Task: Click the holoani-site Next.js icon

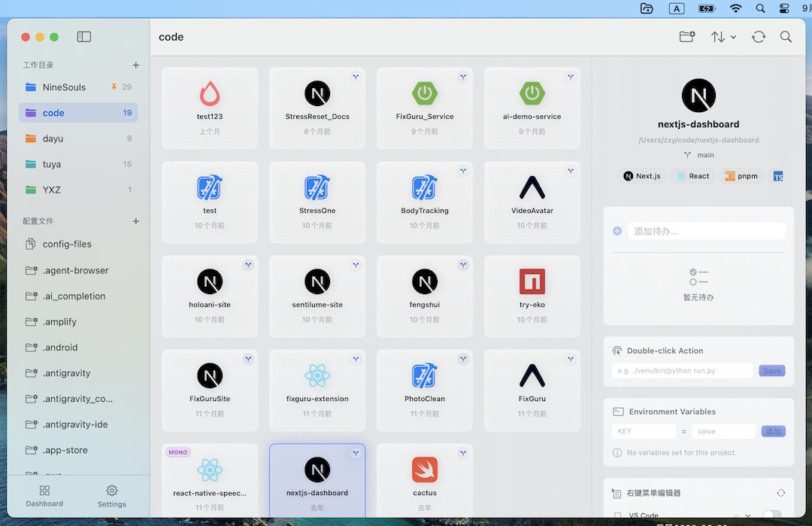Action: point(210,282)
